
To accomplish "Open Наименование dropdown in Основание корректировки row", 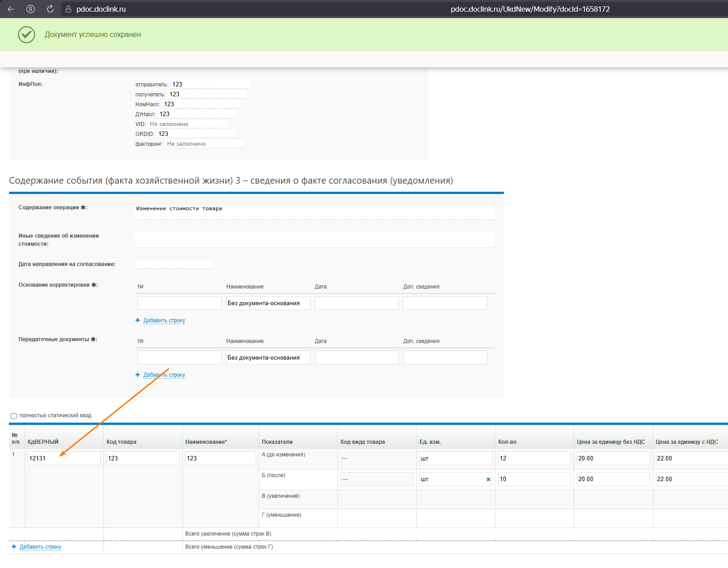I will coord(268,303).
